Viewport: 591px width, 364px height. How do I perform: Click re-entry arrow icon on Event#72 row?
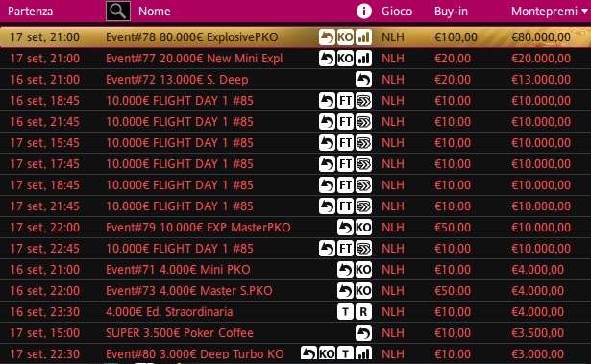coord(363,80)
